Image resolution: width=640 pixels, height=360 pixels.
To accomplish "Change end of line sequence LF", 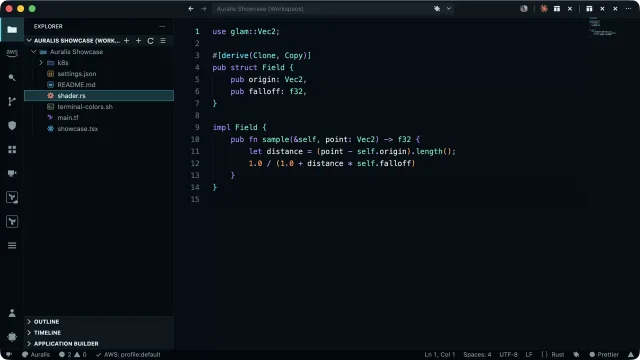I will [x=529, y=355].
